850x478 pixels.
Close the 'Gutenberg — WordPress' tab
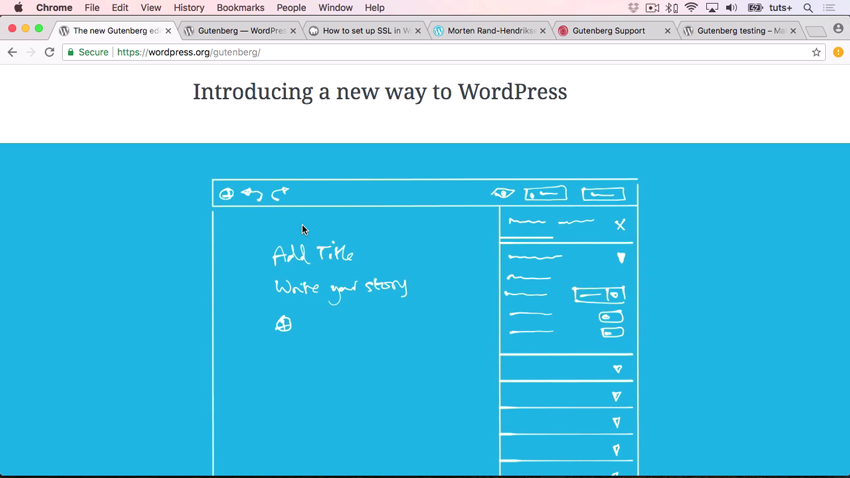[x=293, y=31]
